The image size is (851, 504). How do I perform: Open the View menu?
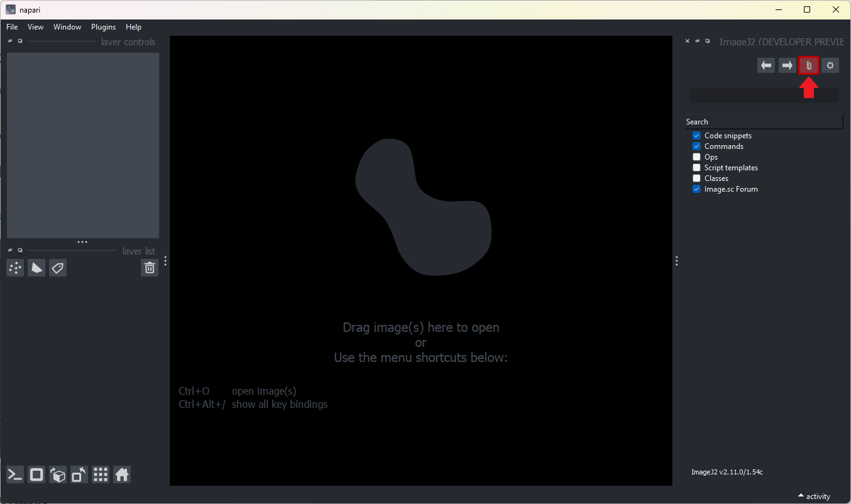(35, 27)
